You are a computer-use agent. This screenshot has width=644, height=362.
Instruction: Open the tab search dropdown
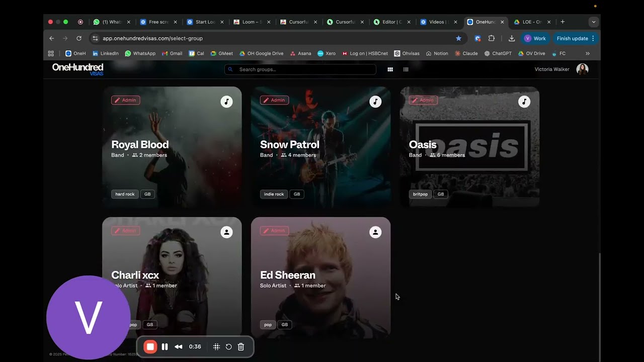(x=594, y=22)
